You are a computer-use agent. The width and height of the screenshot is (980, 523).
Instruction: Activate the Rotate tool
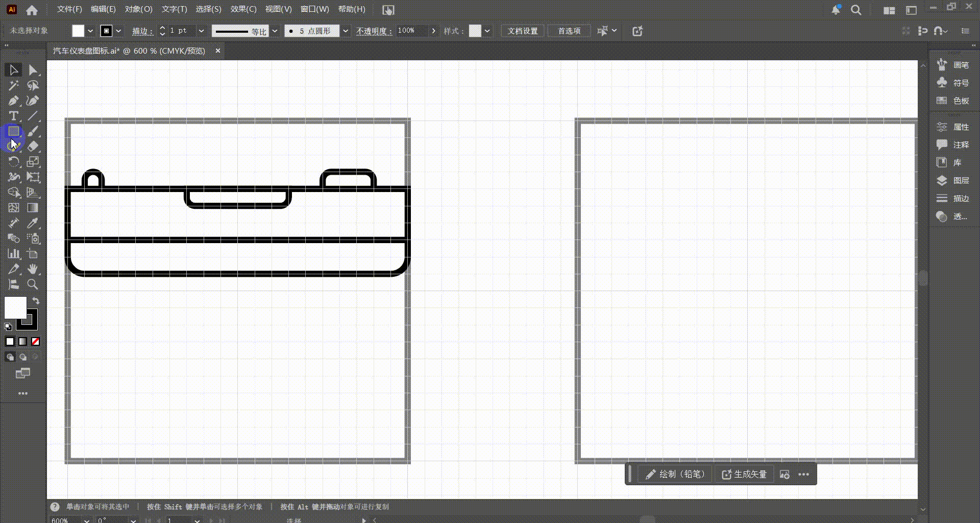pyautogui.click(x=13, y=162)
